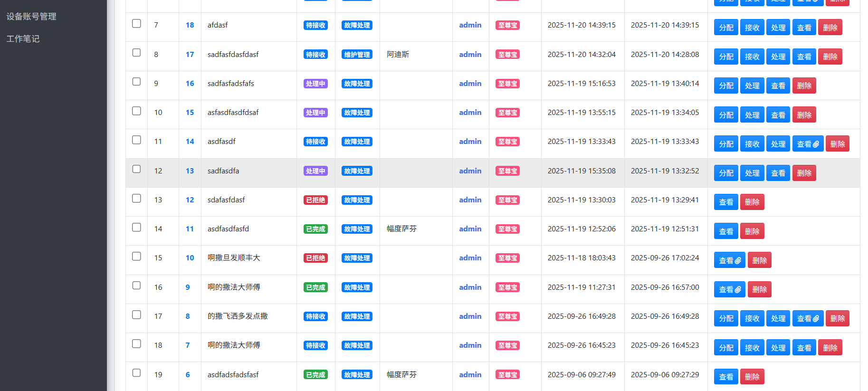Image resolution: width=868 pixels, height=391 pixels.
Task: Click 删除 for ticket 12
Action: point(752,202)
